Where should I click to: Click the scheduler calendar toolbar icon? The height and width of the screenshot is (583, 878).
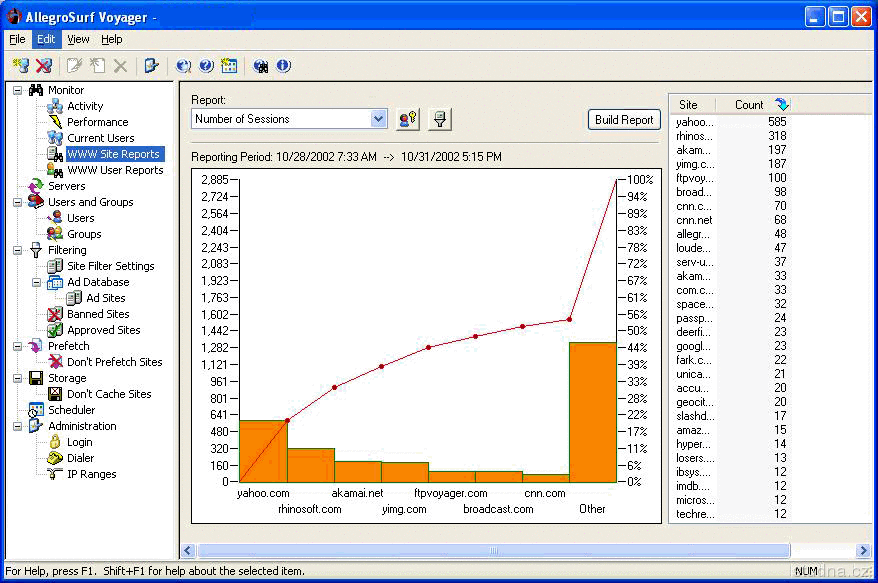(229, 66)
